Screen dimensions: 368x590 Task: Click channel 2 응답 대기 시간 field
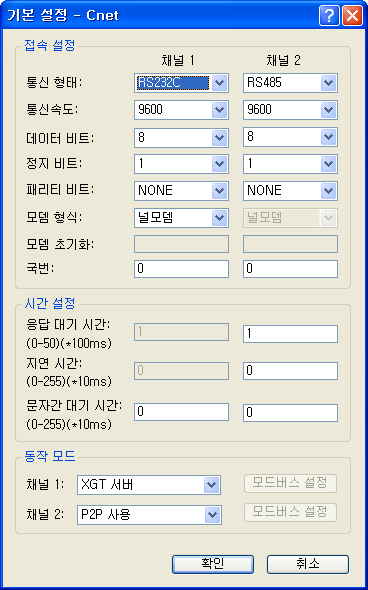tap(290, 334)
